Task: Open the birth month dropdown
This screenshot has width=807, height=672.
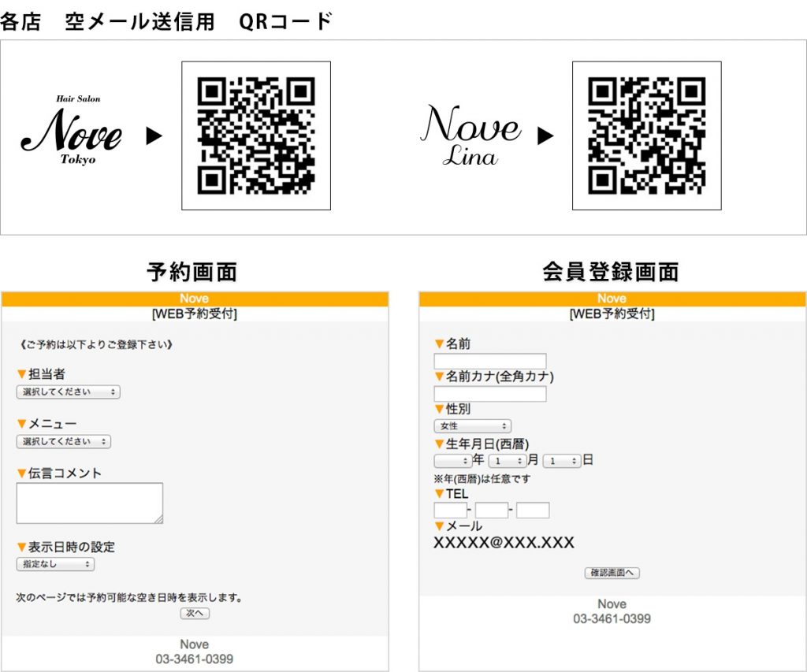Action: point(508,461)
